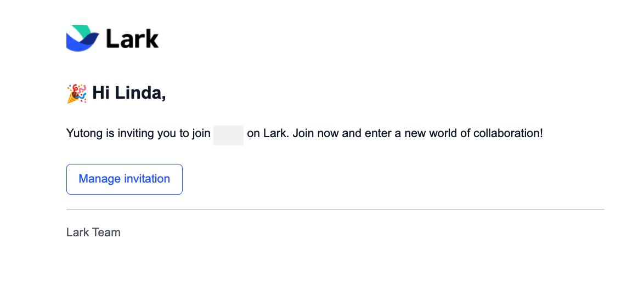Screen dimensions: 644x284
Task: Click the word "Hi" in the greeting
Action: [100, 92]
